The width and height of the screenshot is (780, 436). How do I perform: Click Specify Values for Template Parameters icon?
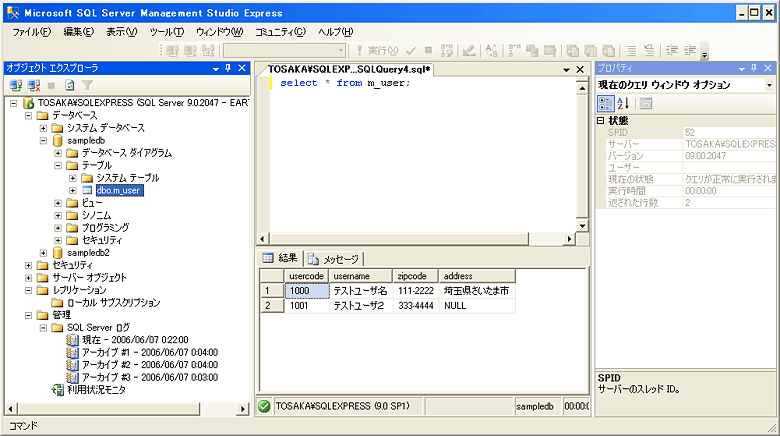pos(491,50)
